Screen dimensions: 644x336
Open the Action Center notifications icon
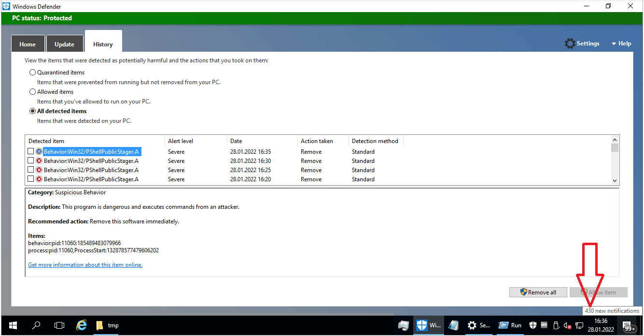pyautogui.click(x=630, y=326)
